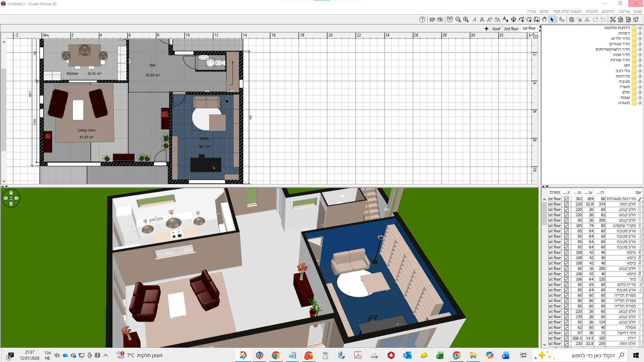Select the add dimensions tool
Image resolution: width=644 pixels, height=362 pixels.
(514, 20)
